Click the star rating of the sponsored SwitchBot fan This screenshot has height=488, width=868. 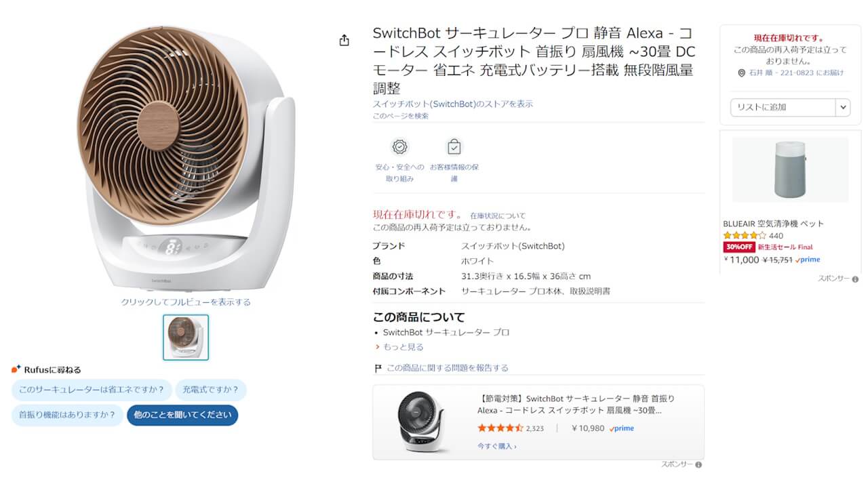pos(500,428)
